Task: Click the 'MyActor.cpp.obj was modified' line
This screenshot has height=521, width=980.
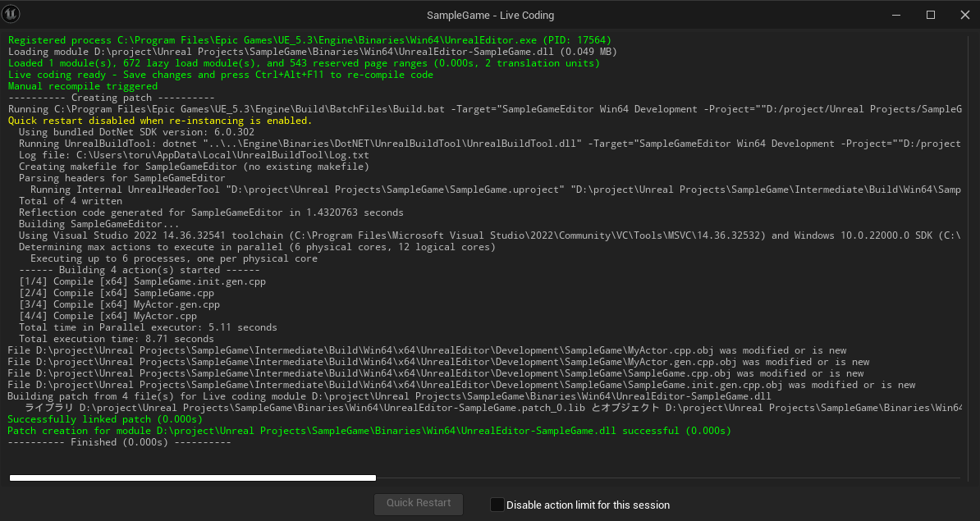Action: pyautogui.click(x=428, y=350)
